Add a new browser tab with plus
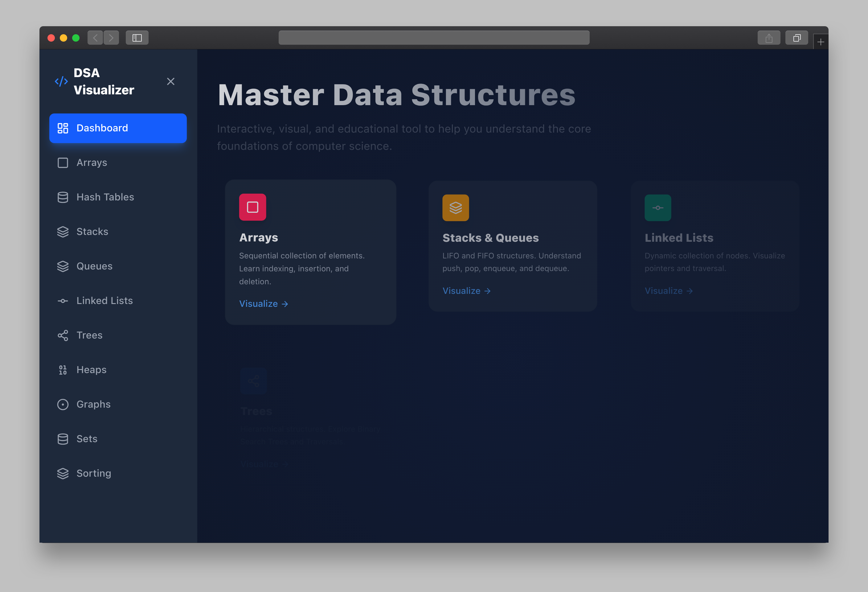868x592 pixels. click(821, 42)
